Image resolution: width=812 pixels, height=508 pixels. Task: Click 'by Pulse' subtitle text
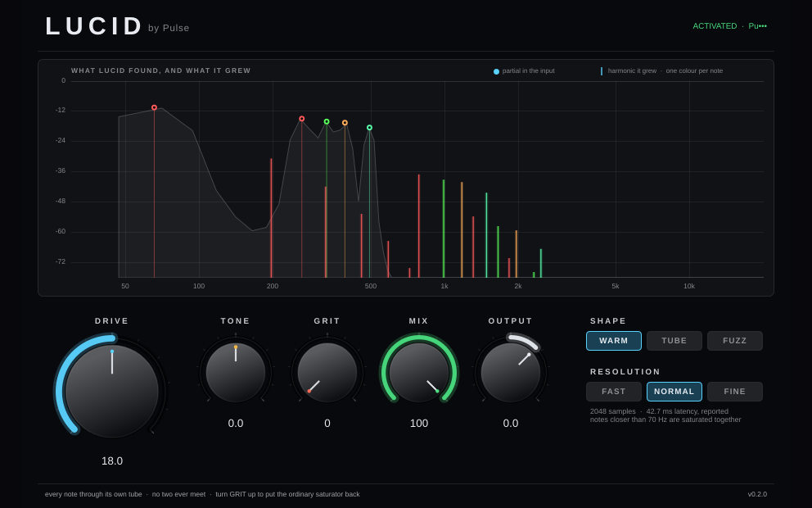(x=169, y=28)
